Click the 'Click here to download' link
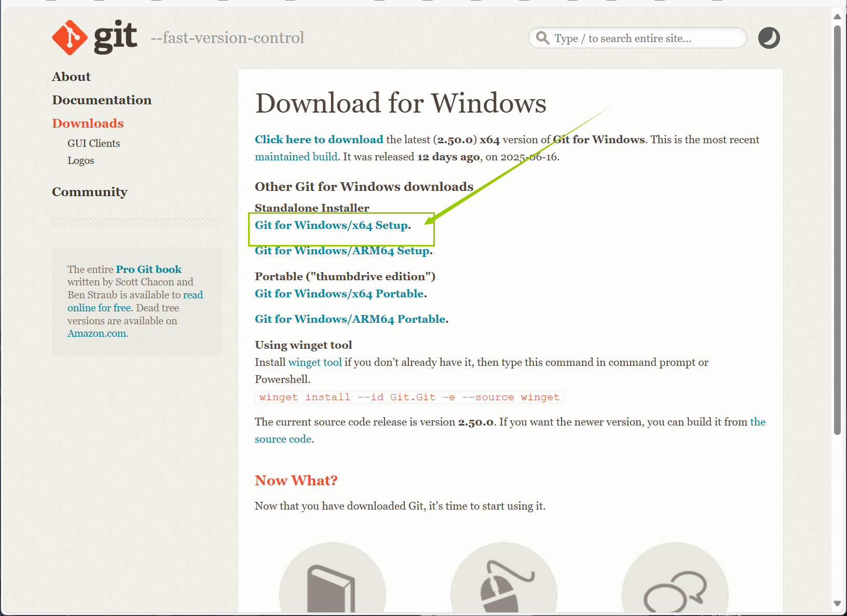 click(x=319, y=140)
